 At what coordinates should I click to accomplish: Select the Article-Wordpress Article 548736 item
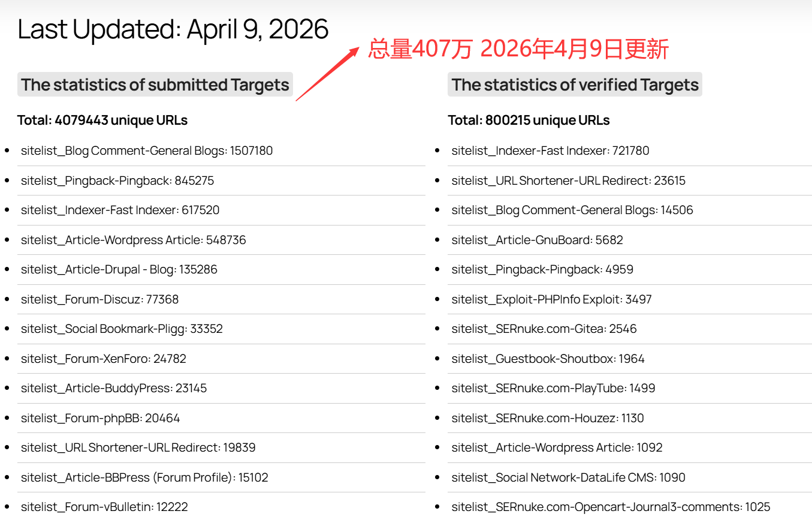tap(133, 240)
